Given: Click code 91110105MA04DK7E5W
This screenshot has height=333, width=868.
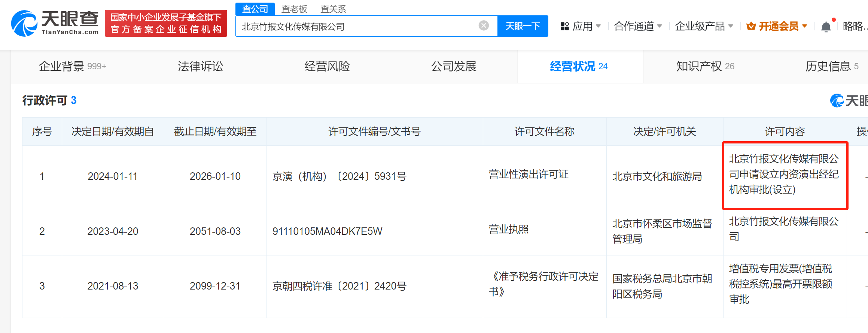Looking at the screenshot, I should click(x=327, y=231).
